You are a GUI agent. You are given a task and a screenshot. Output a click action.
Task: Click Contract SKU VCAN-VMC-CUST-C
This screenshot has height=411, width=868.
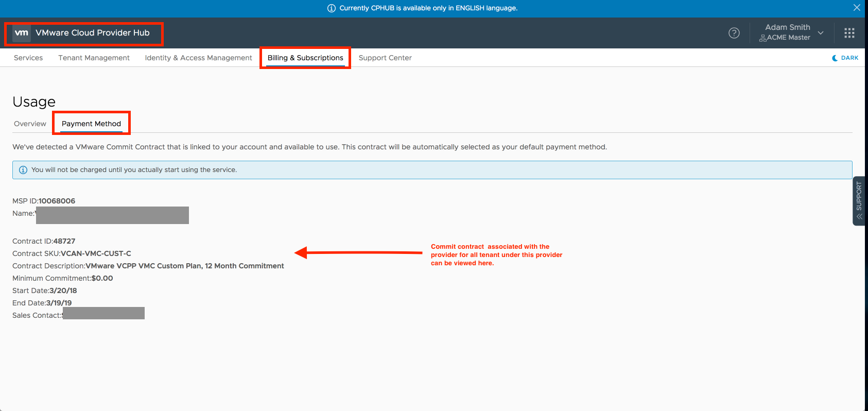[x=96, y=253]
